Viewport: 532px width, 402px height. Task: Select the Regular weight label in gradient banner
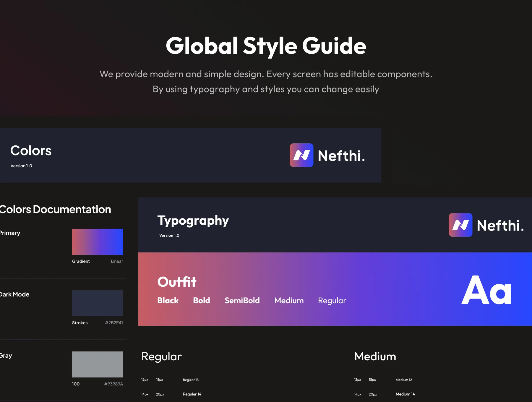[x=332, y=301]
